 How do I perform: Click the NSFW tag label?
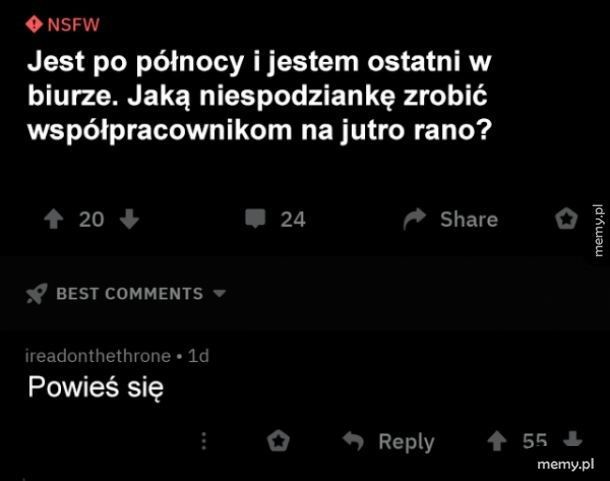[74, 25]
